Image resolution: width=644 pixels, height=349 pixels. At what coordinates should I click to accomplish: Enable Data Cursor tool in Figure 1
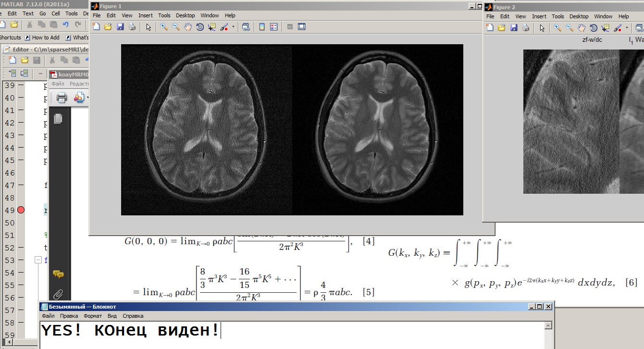(212, 27)
